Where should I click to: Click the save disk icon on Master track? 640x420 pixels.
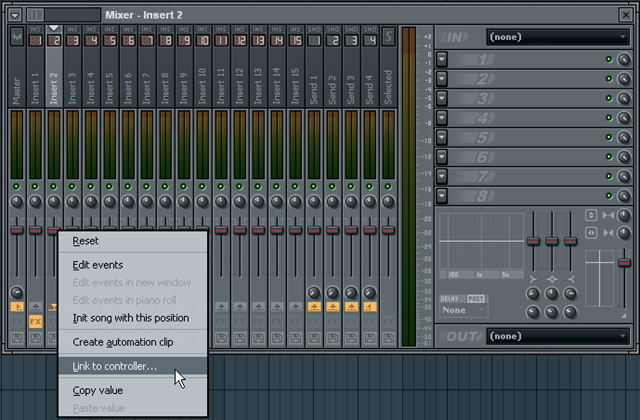[17, 339]
